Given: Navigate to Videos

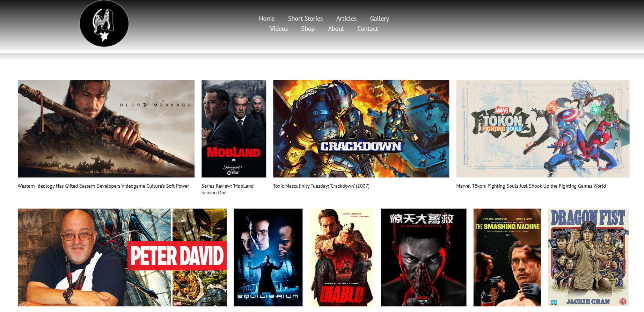Looking at the screenshot, I should tap(279, 29).
